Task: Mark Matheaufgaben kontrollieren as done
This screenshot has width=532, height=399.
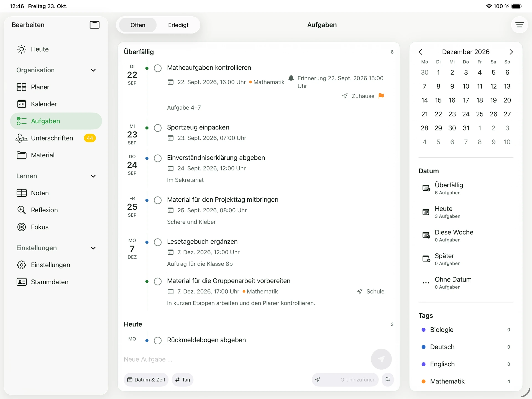Action: (x=158, y=68)
